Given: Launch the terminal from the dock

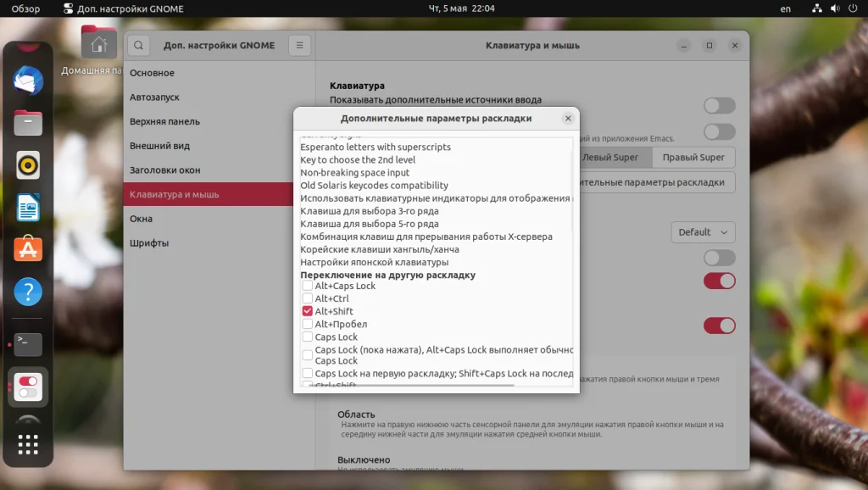Looking at the screenshot, I should pos(28,345).
